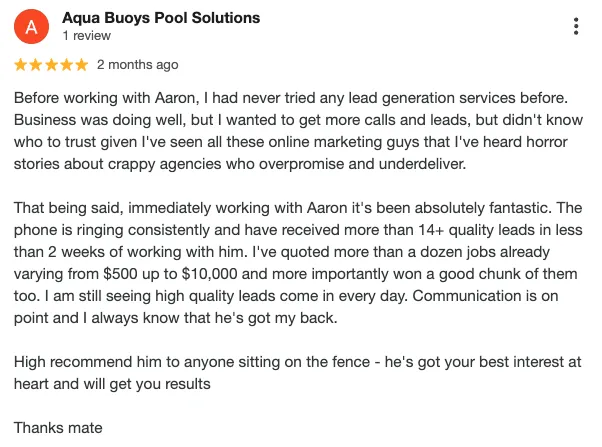Click the "1 review" count link
Viewport: 602px width, 447px height.
pos(87,36)
